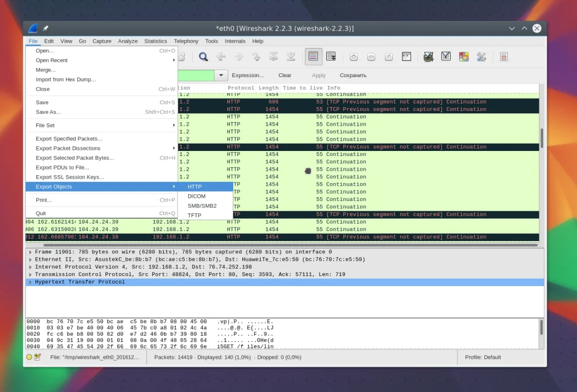
Task: Toggle the Colorize Packet List icon
Action: [x=313, y=57]
